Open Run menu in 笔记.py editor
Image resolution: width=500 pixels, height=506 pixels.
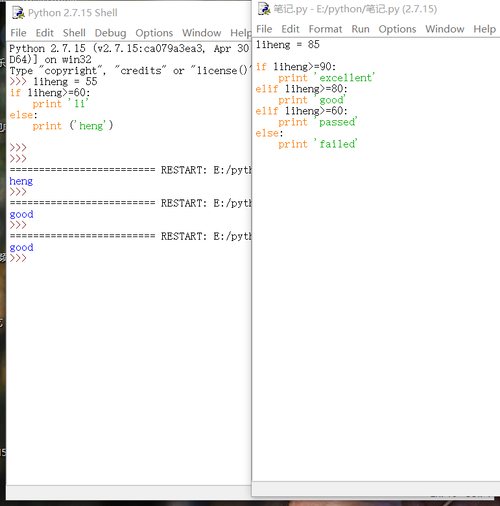360,29
